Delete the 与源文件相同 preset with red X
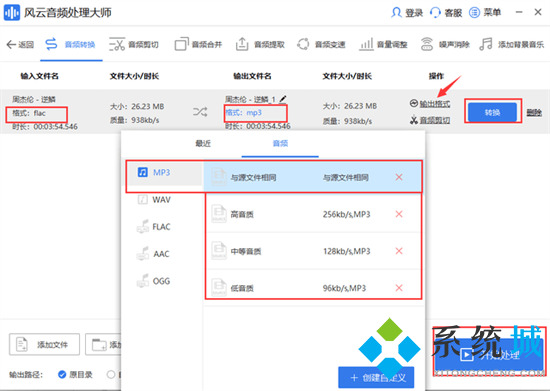This screenshot has width=550, height=391. 399,177
